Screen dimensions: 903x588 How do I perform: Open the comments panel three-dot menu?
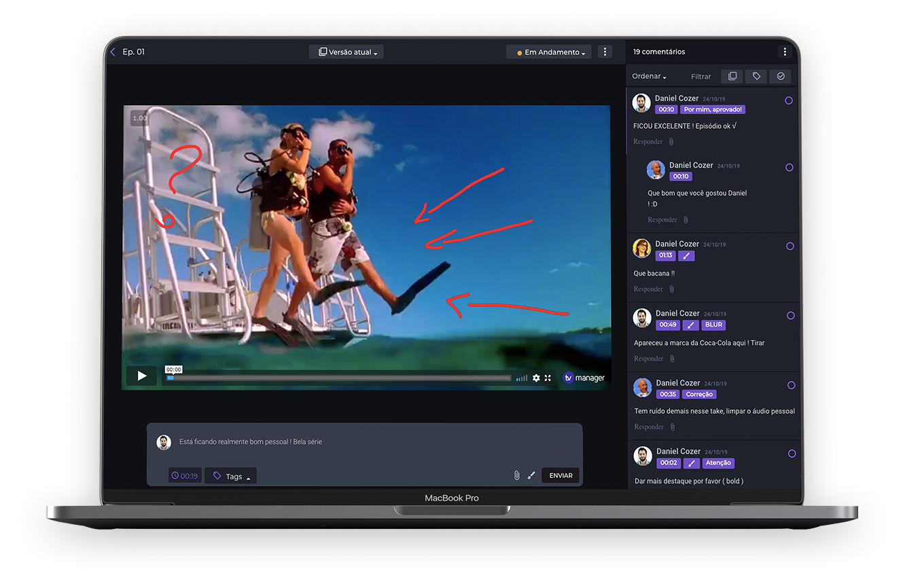[785, 51]
